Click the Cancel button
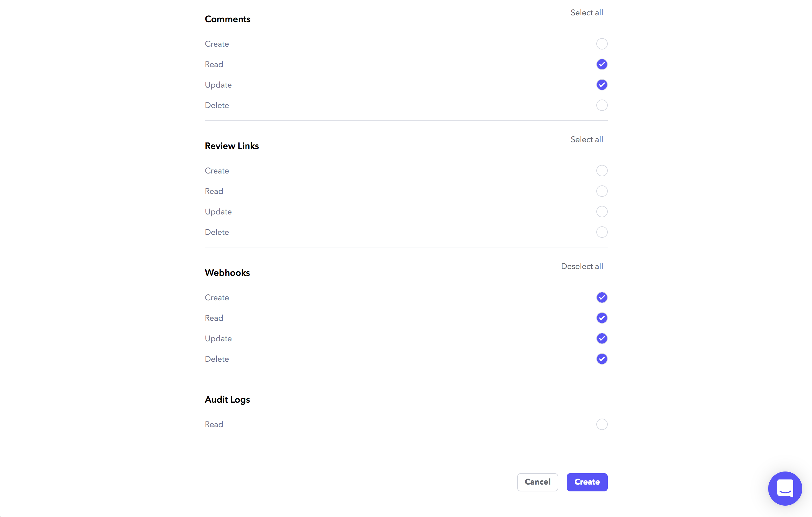812x517 pixels. [537, 482]
